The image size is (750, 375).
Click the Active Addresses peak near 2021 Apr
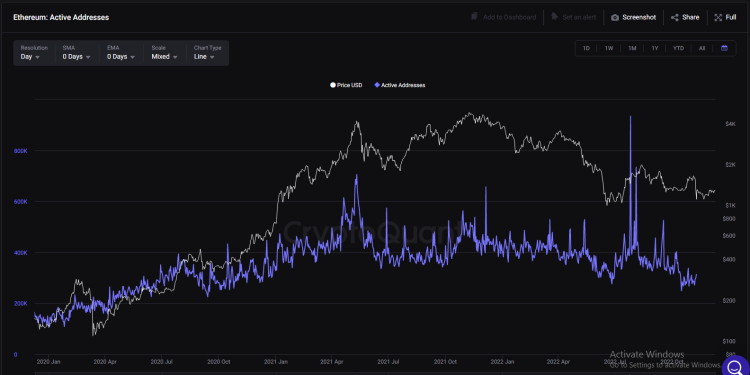pos(356,176)
